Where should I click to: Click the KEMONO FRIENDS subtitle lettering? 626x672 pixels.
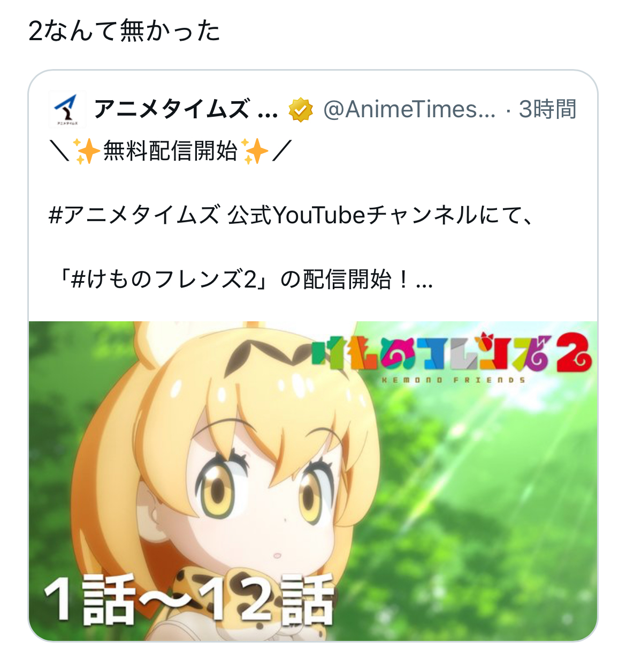coord(453,380)
